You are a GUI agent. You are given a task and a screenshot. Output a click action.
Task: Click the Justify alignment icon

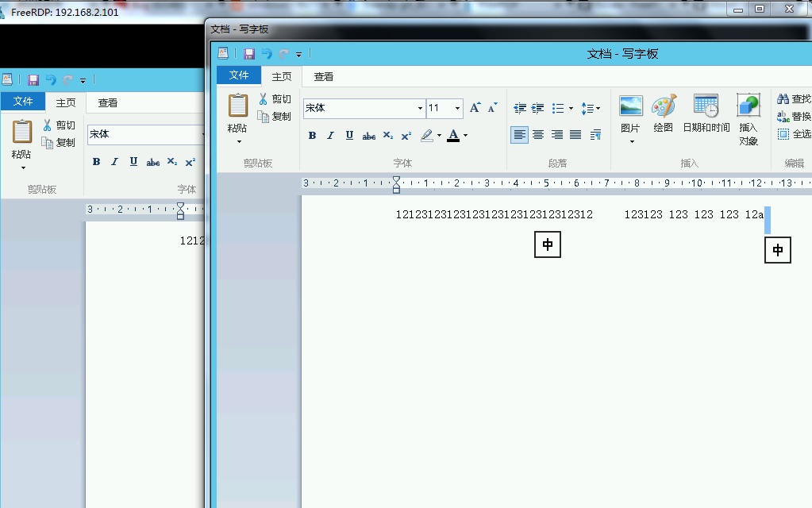575,135
